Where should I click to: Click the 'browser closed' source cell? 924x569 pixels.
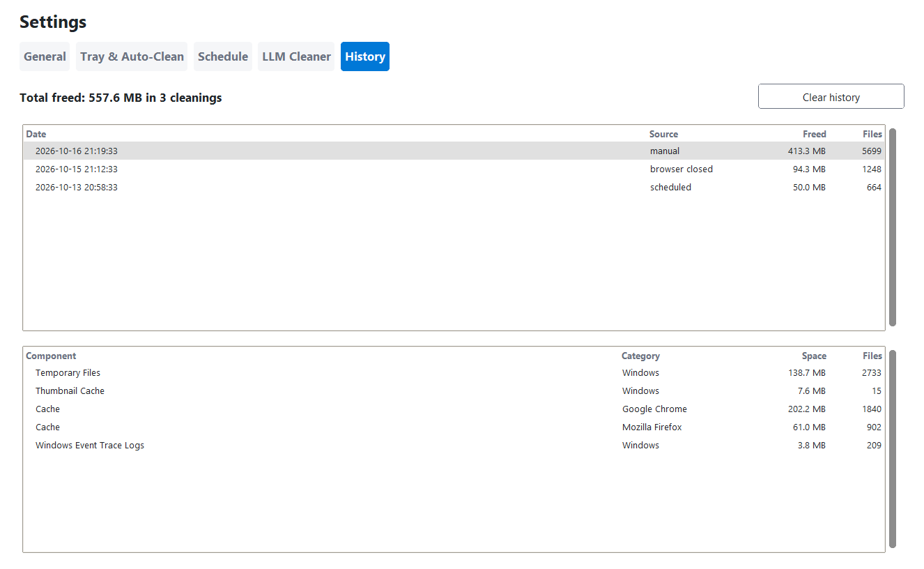click(x=682, y=169)
